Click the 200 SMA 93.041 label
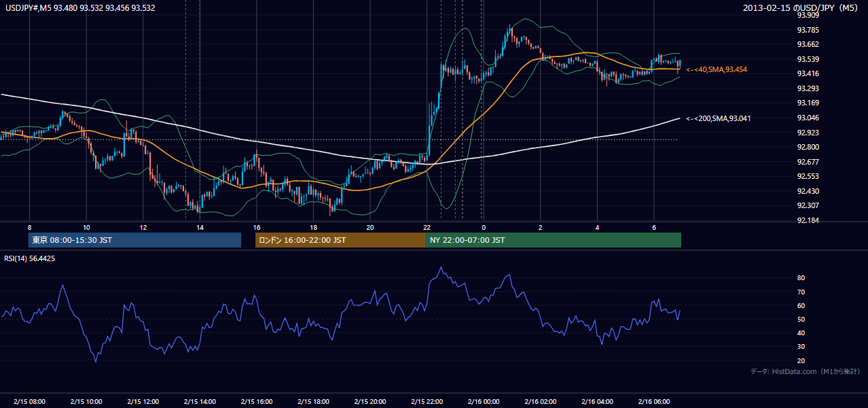 (x=719, y=118)
